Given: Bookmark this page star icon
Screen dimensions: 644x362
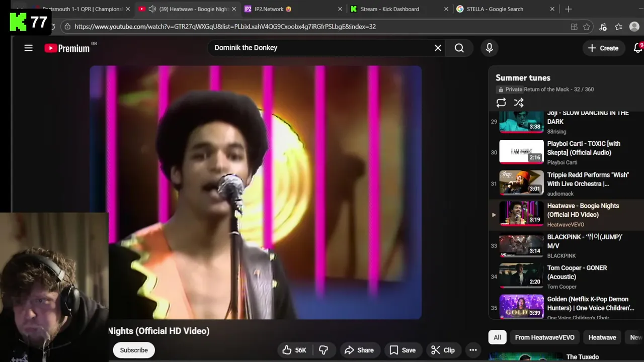Looking at the screenshot, I should tap(587, 27).
